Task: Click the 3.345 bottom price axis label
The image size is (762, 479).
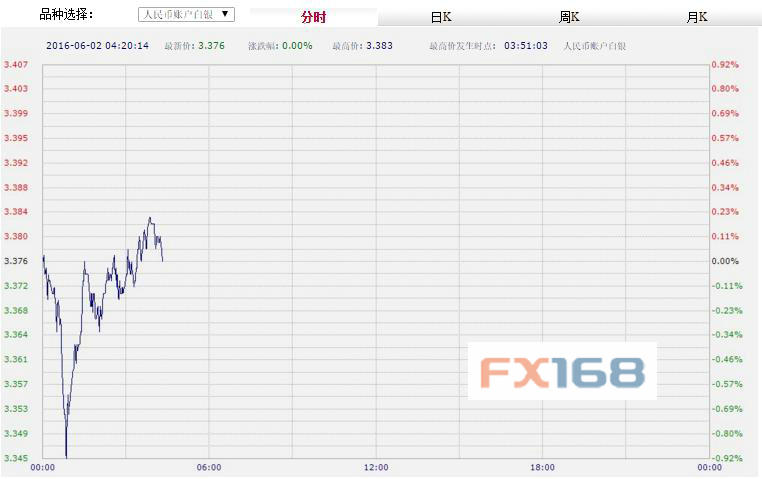Action: click(x=15, y=458)
